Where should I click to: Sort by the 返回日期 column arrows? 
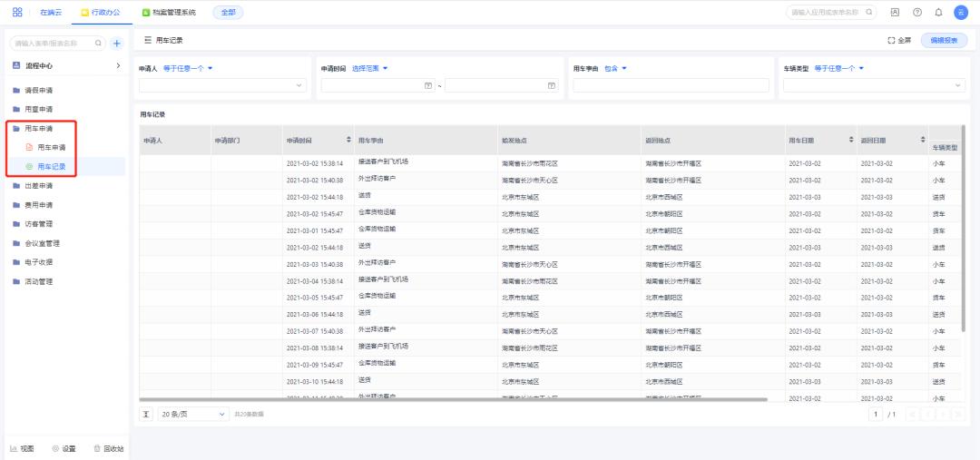click(923, 139)
